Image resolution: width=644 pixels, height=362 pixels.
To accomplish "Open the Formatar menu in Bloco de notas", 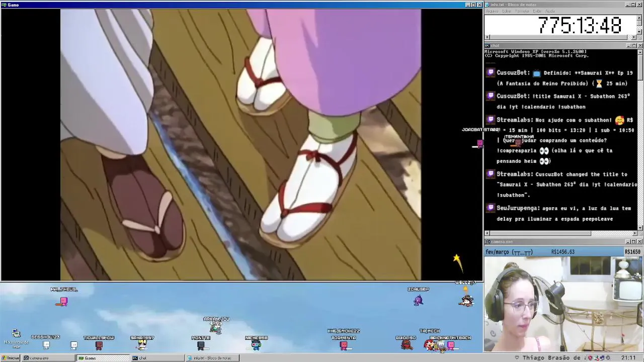I will click(x=522, y=11).
